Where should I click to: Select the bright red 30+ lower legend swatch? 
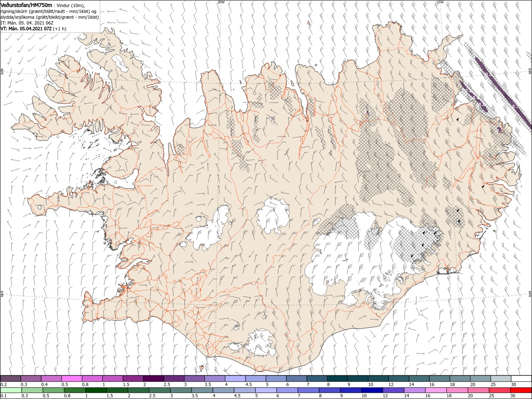pos(521,390)
